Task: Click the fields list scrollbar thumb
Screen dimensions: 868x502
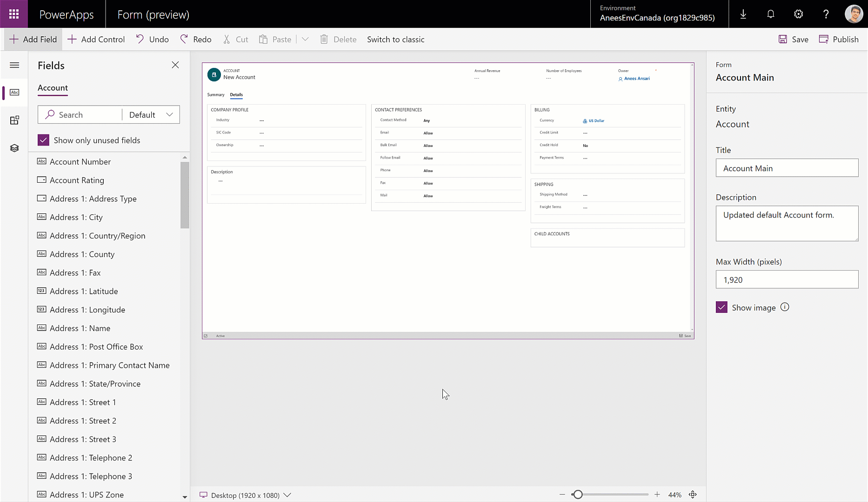Action: (x=185, y=195)
